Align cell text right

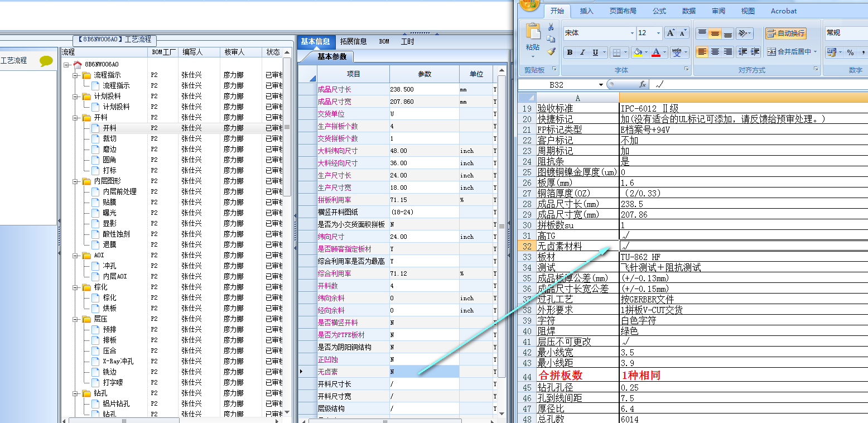[728, 52]
